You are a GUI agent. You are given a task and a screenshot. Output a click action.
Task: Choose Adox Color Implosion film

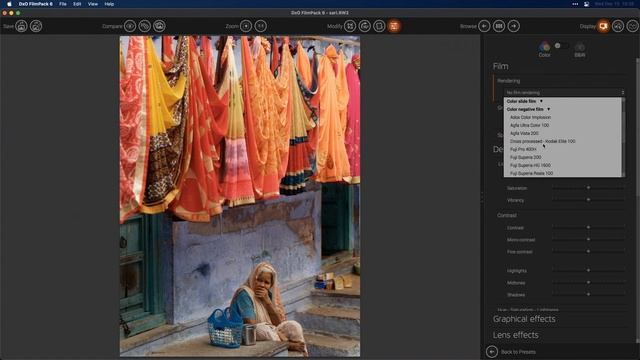530,117
